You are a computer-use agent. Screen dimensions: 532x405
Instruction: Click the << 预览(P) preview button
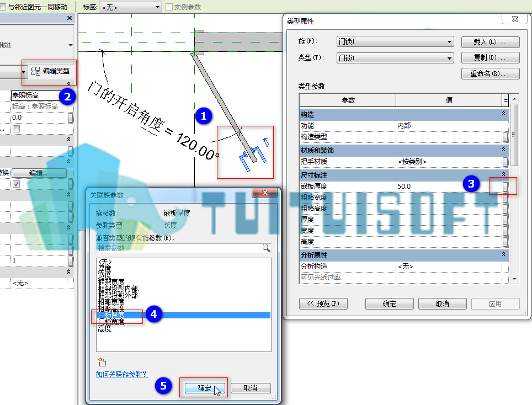click(x=323, y=303)
